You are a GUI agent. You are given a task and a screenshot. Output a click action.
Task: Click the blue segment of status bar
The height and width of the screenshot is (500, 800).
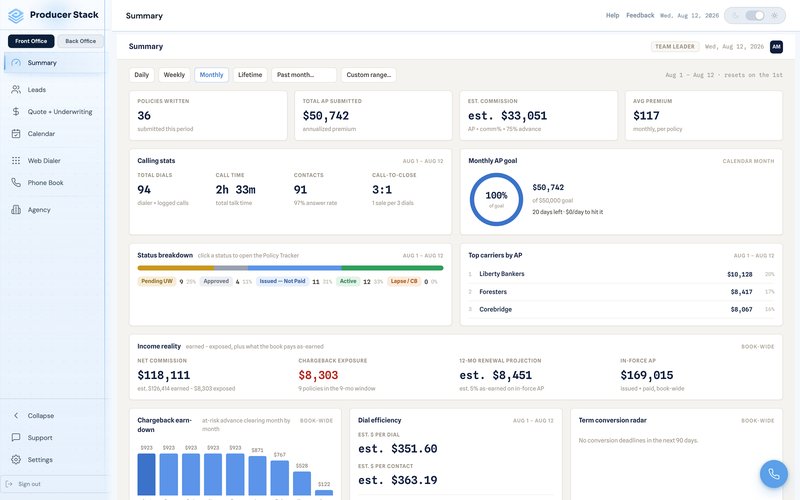tap(294, 268)
